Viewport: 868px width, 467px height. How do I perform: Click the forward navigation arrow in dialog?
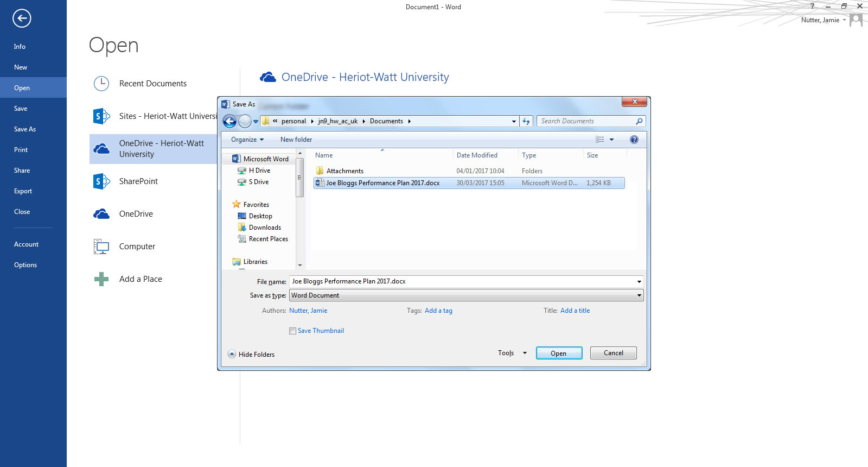pos(245,121)
